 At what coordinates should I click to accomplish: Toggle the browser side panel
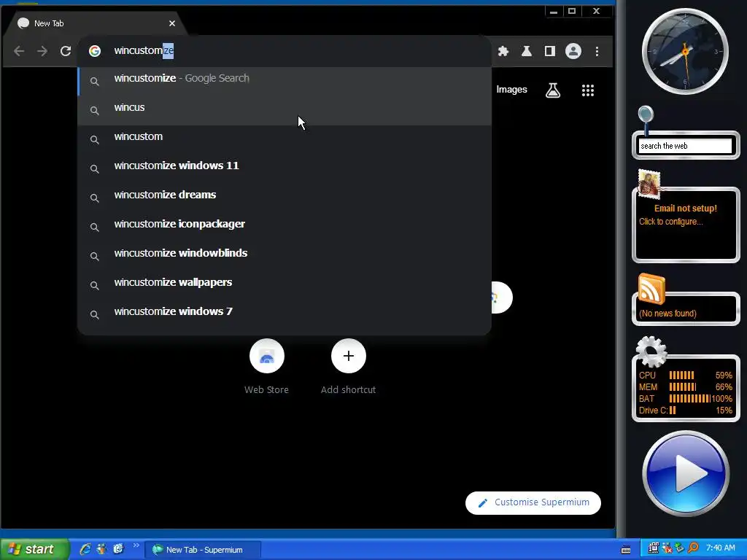(x=550, y=52)
